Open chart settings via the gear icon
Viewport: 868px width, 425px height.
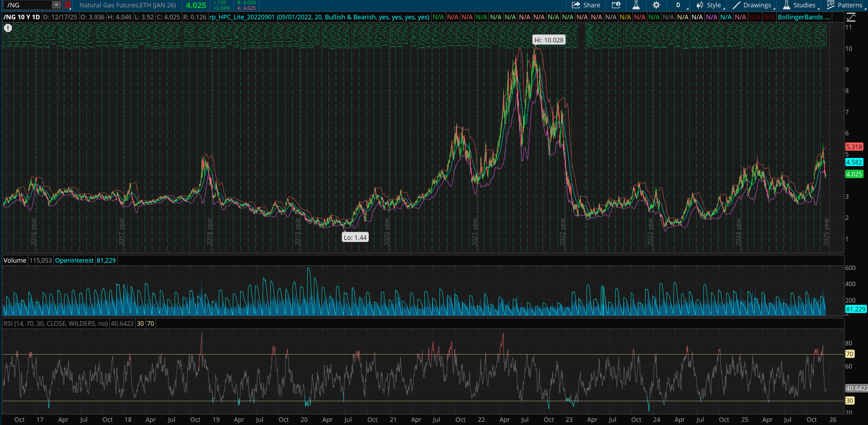[656, 5]
